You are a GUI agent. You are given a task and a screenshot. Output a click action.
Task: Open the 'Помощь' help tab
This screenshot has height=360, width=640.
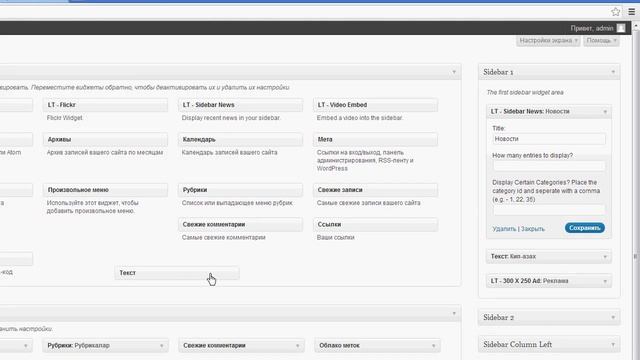click(601, 40)
